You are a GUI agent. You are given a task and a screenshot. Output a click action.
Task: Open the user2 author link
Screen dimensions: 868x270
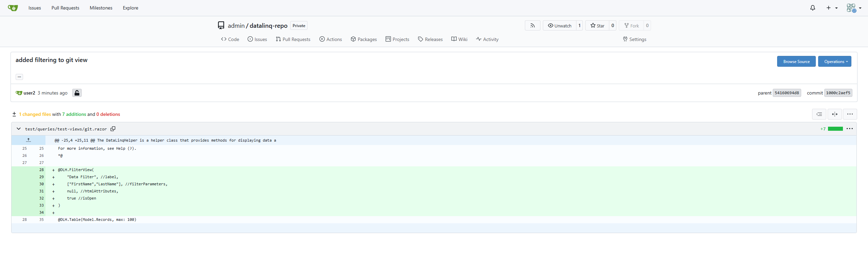(29, 93)
